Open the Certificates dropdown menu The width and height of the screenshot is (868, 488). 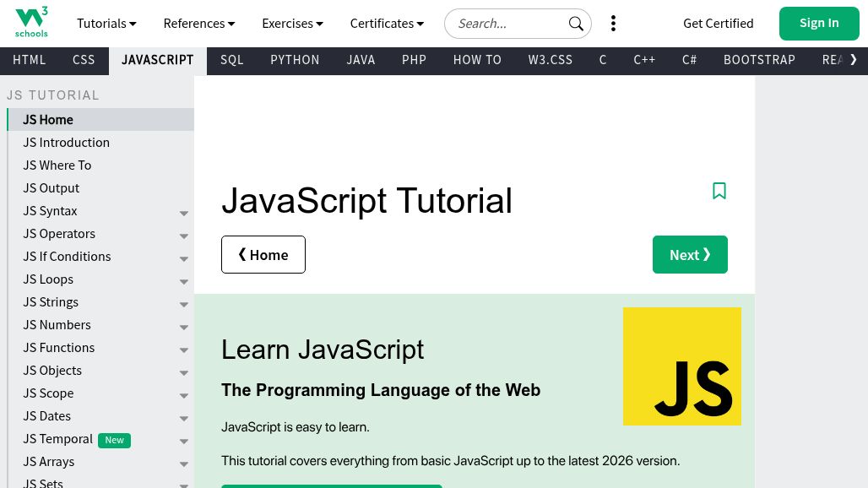387,24
